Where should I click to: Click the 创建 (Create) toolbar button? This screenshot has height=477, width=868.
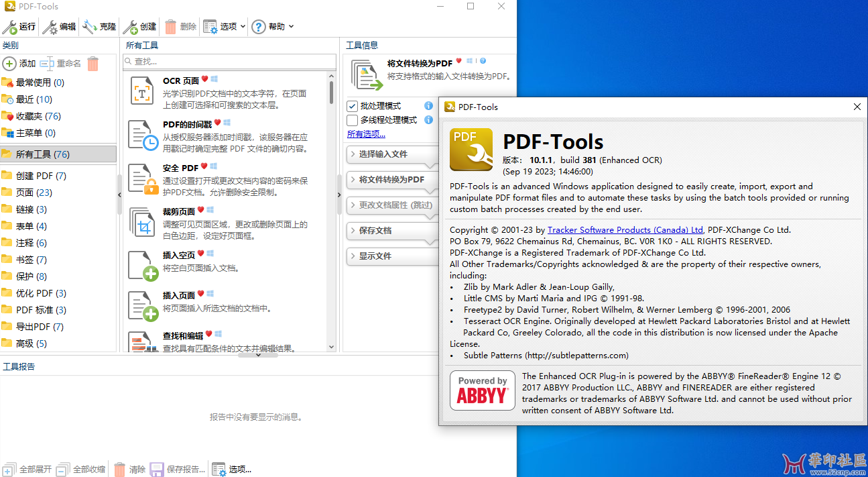(140, 27)
